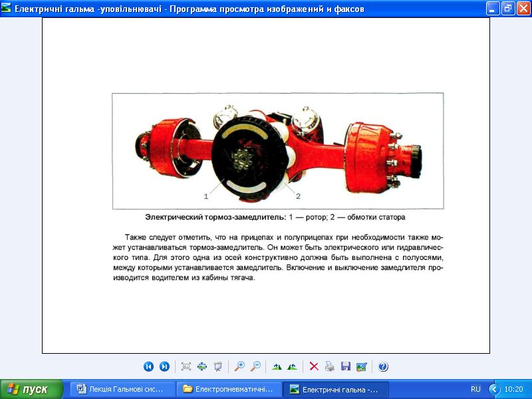Viewport: 532px width, 399px height.
Task: Minimize the image viewer window
Action: (493, 8)
